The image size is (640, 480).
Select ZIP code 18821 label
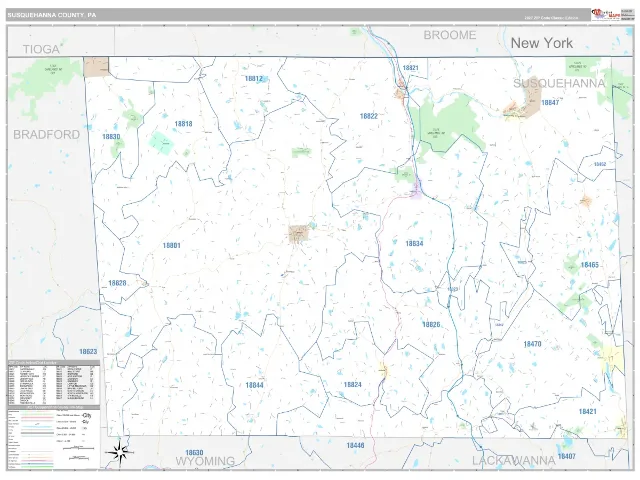[410, 68]
